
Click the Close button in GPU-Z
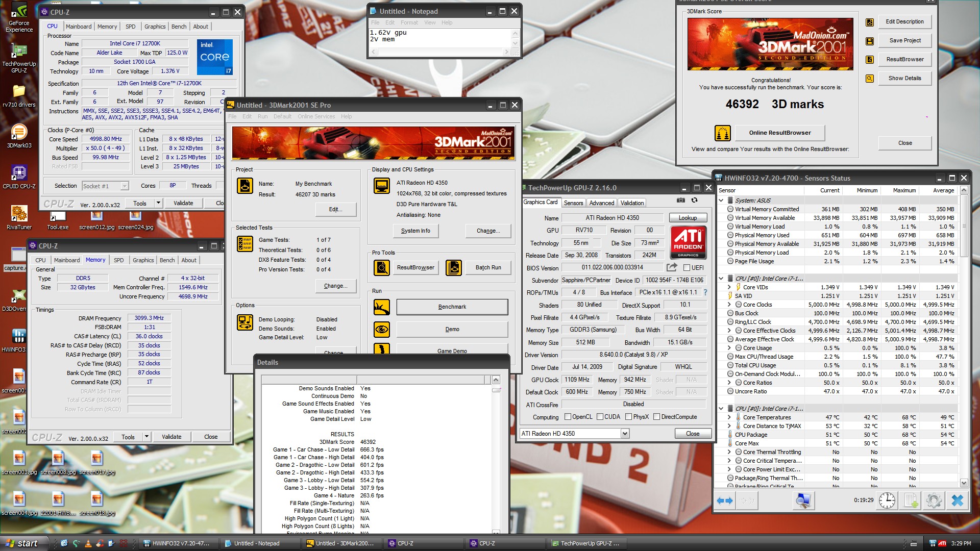point(693,434)
